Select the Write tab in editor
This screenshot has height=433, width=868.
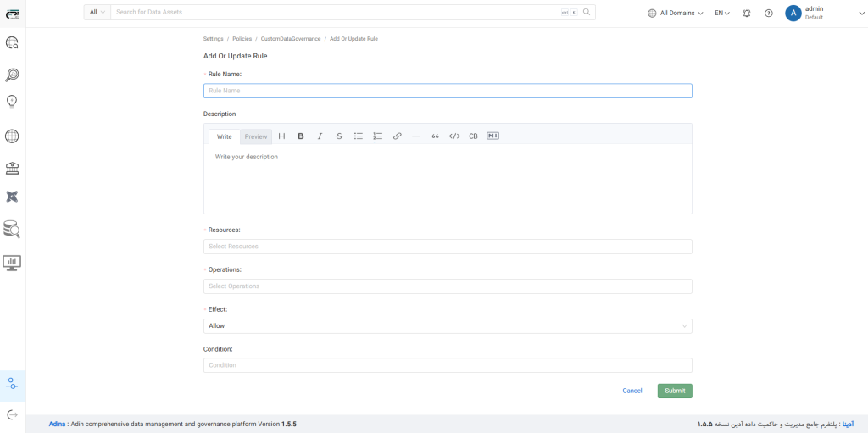click(x=224, y=136)
